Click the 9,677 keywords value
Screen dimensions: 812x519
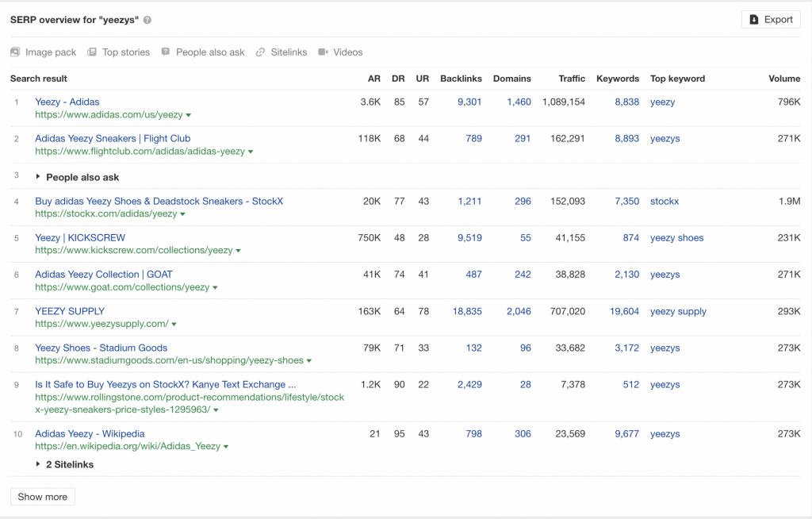(x=627, y=433)
